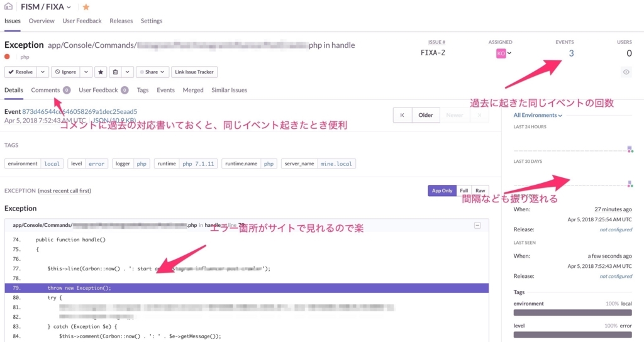Click the Older event button
644x342 pixels.
click(x=426, y=115)
